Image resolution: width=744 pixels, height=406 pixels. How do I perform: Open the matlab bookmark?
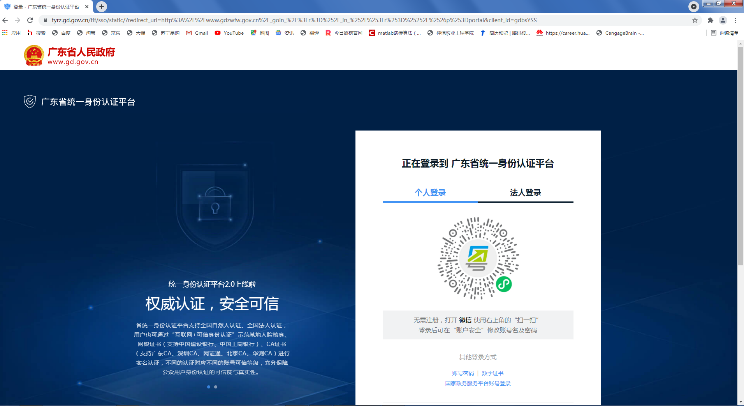pyautogui.click(x=395, y=33)
